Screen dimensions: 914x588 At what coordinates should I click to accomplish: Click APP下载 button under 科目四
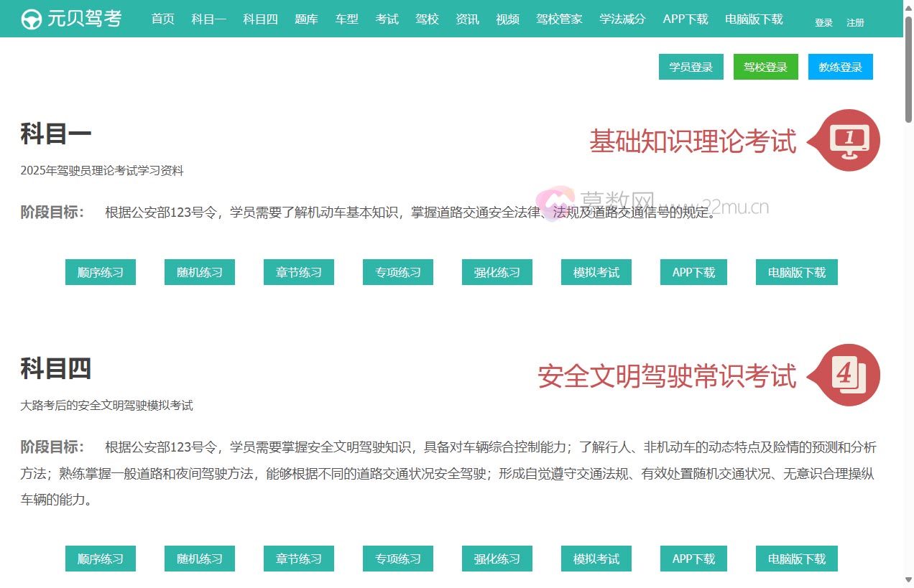pos(693,559)
